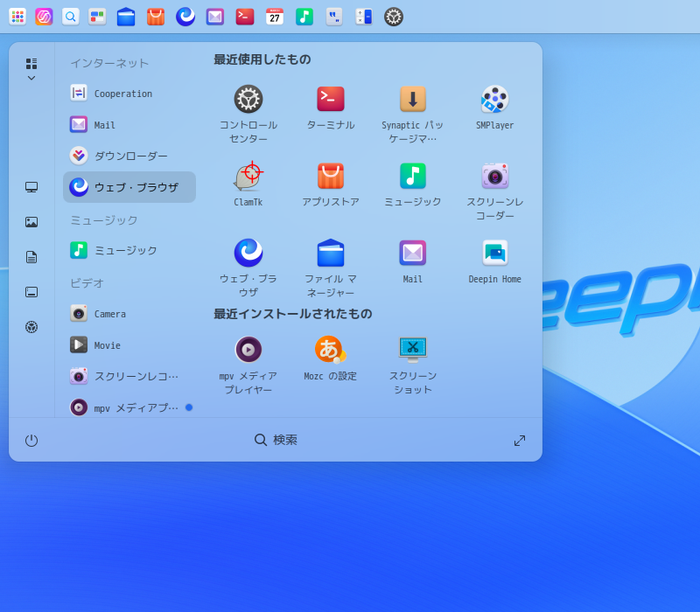Viewport: 700px width, 612px height.
Task: Launch スクリーンレコーダー in recent apps grid
Action: click(495, 176)
